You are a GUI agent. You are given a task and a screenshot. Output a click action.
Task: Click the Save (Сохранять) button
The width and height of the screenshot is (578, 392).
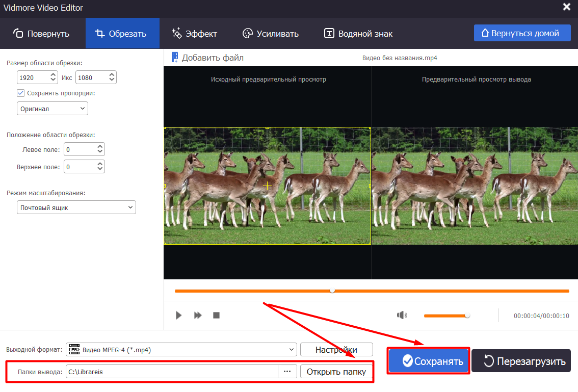(428, 361)
